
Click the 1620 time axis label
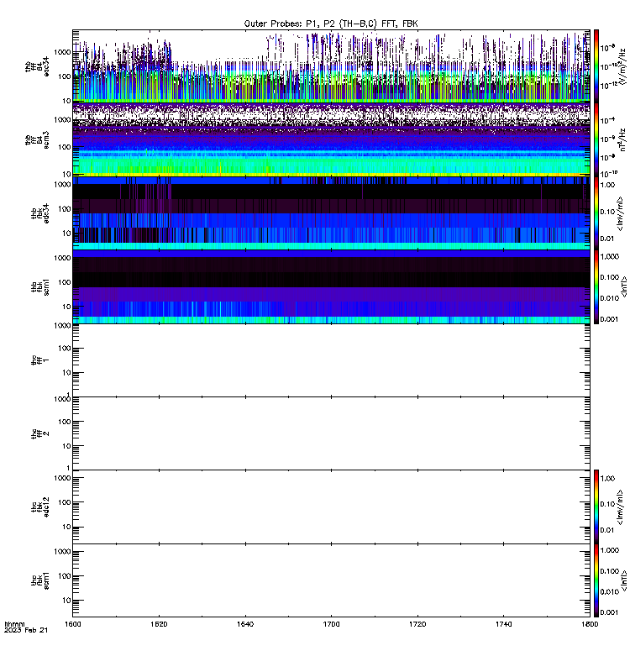[x=159, y=624]
